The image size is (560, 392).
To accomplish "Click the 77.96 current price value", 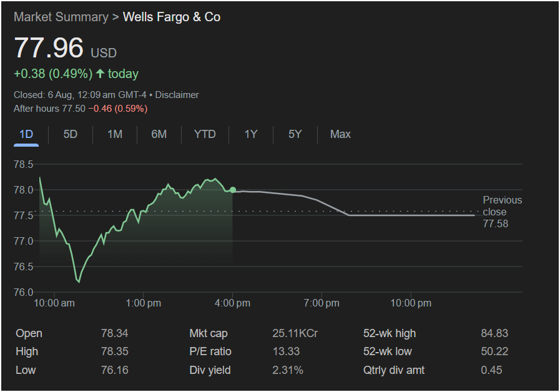I will 49,49.
